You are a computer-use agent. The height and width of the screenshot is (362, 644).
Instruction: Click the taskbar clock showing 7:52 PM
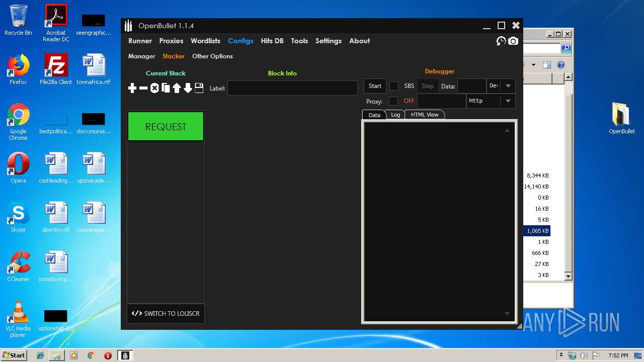pos(618,355)
